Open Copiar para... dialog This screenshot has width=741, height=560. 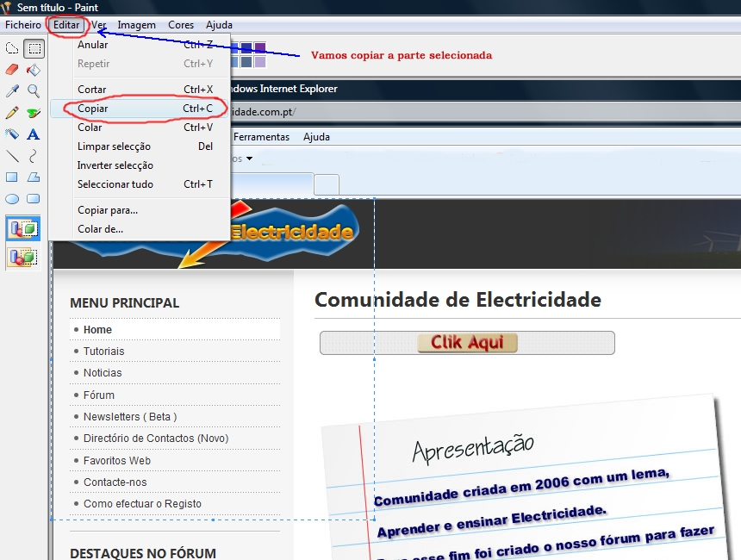tap(140, 210)
